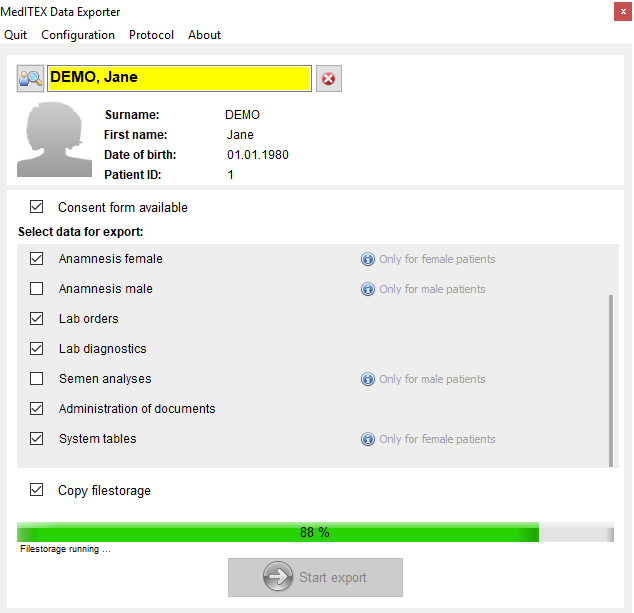
Task: Click the First name value Jane
Action: point(240,135)
